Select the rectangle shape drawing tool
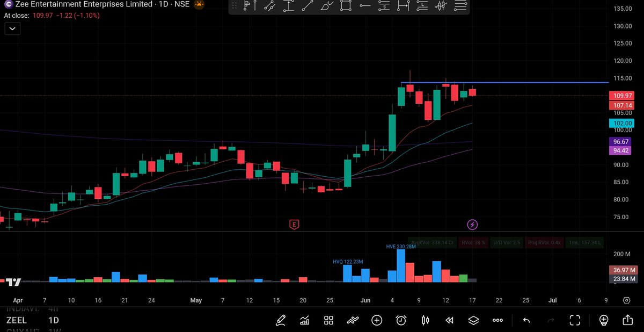This screenshot has width=644, height=332. 346,6
